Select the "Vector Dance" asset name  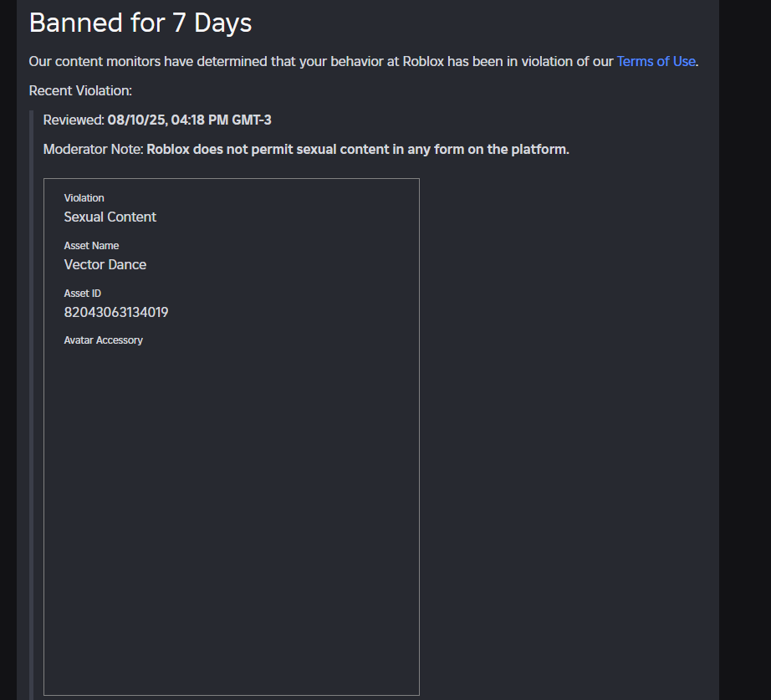coord(105,264)
